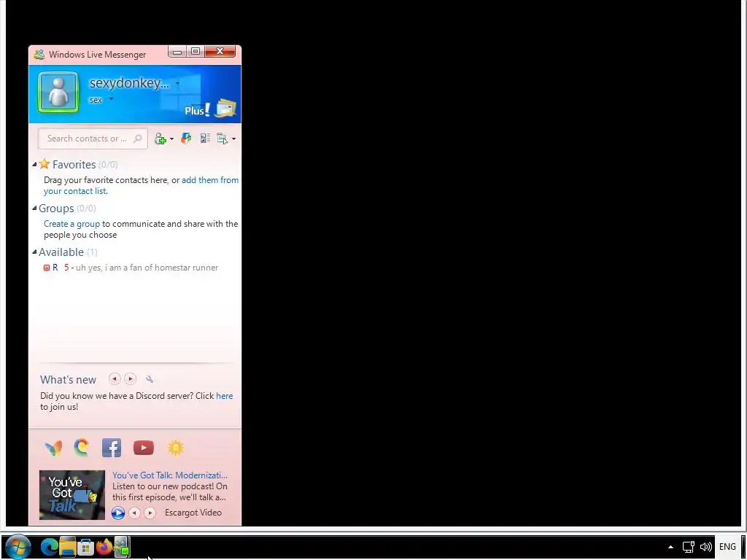Click "here" Discord server link
The image size is (747, 560).
click(225, 396)
